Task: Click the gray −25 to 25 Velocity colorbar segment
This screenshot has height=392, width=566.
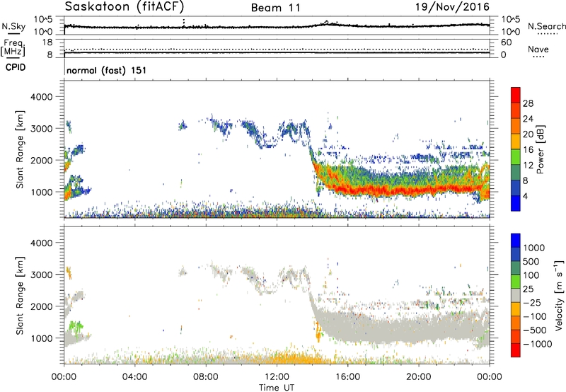Action: click(x=516, y=296)
